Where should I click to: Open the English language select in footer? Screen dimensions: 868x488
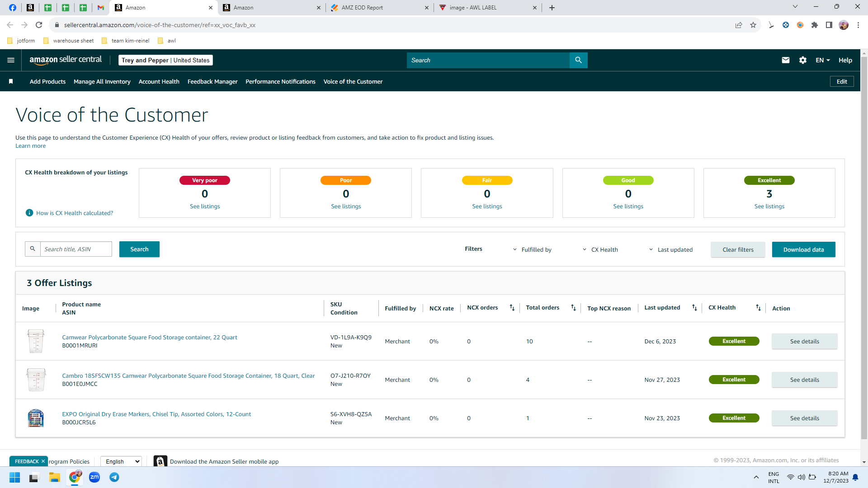click(x=121, y=461)
